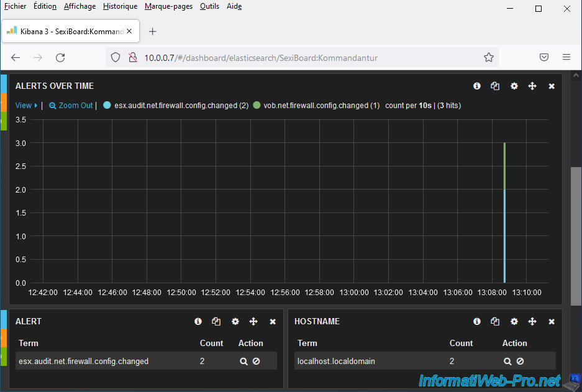Open the Historique menu
Viewport: 582px width, 392px height.
tap(120, 6)
